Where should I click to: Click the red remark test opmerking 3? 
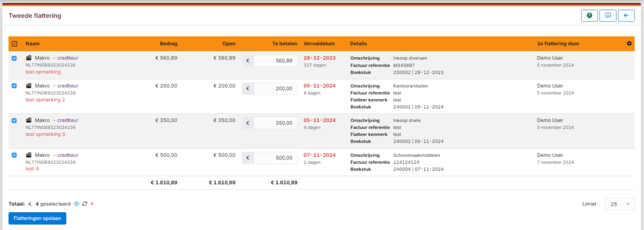coord(45,134)
